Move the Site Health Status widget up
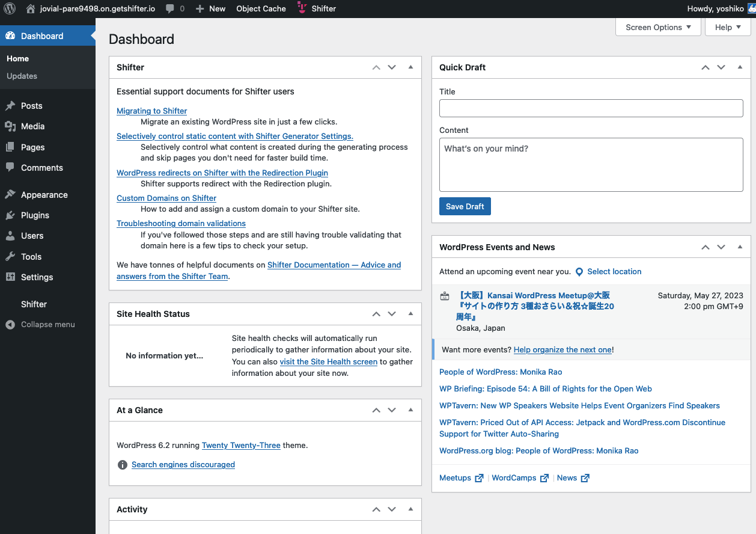 [x=376, y=314]
